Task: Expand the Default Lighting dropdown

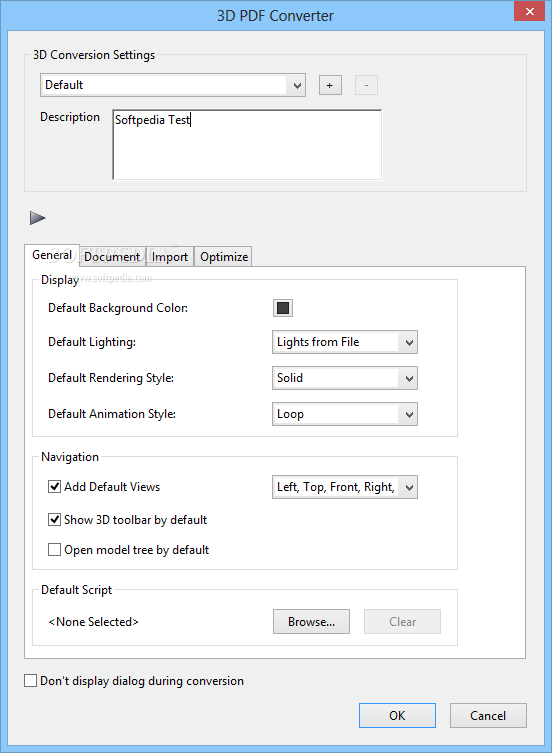Action: coord(344,342)
